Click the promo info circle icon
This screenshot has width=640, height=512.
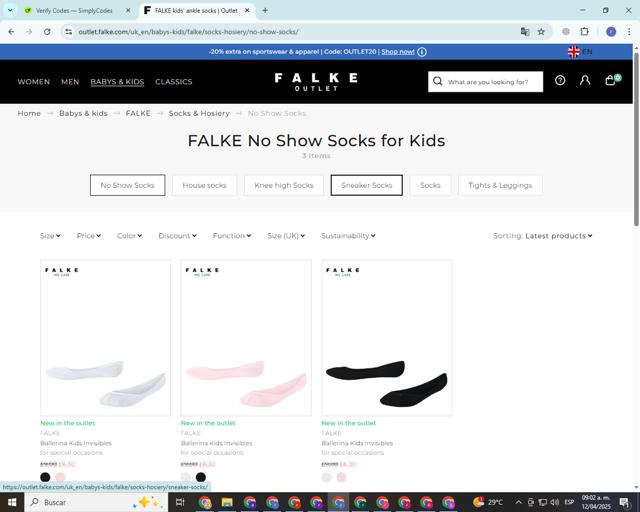422,52
